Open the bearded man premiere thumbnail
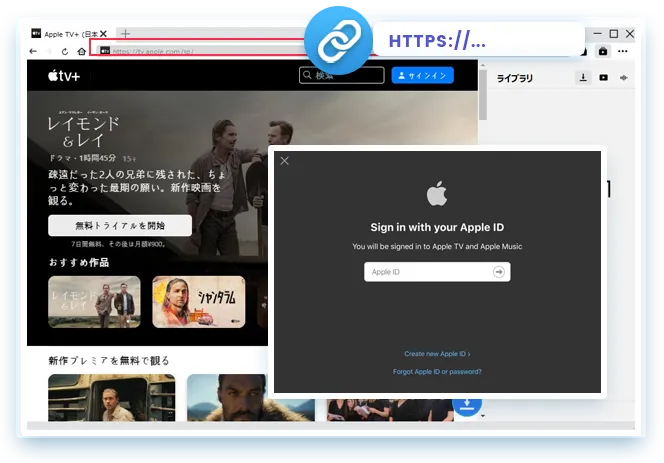664x463 pixels. (x=251, y=397)
